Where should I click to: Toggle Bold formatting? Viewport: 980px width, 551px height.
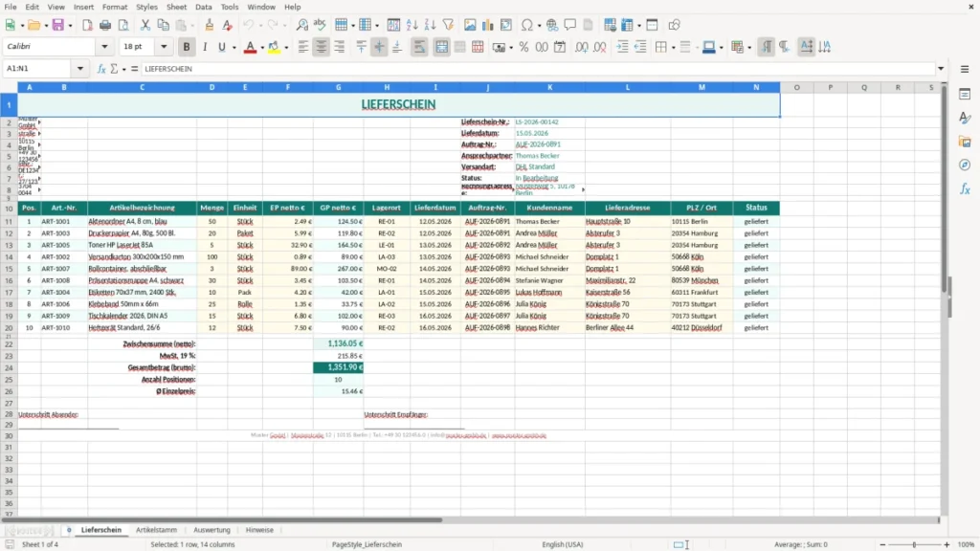coord(187,47)
